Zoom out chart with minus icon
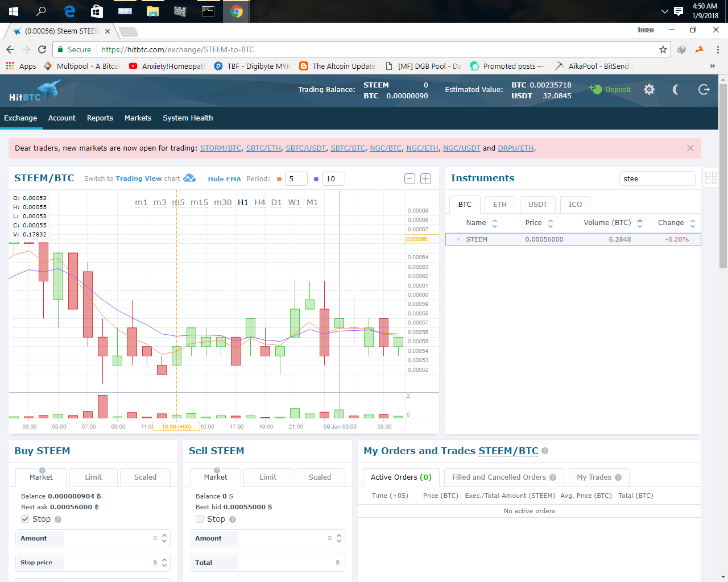This screenshot has height=582, width=728. click(409, 178)
